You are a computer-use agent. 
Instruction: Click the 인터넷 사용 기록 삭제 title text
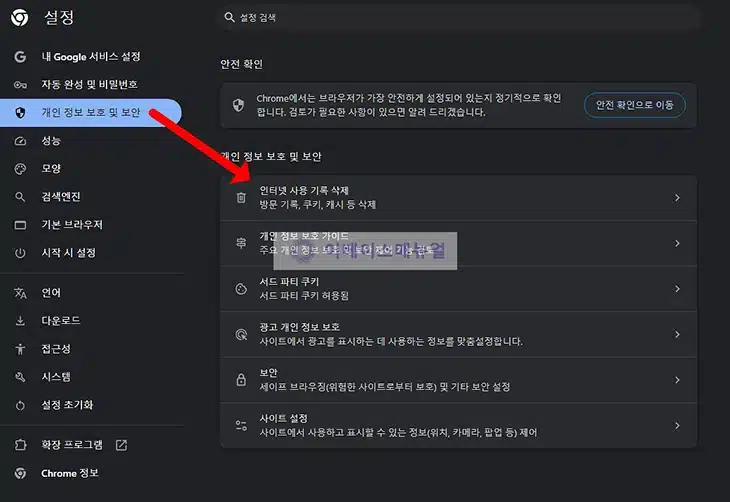[304, 191]
